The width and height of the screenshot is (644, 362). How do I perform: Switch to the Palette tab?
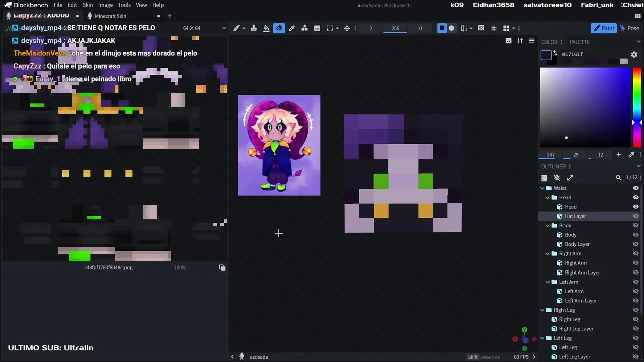click(579, 42)
